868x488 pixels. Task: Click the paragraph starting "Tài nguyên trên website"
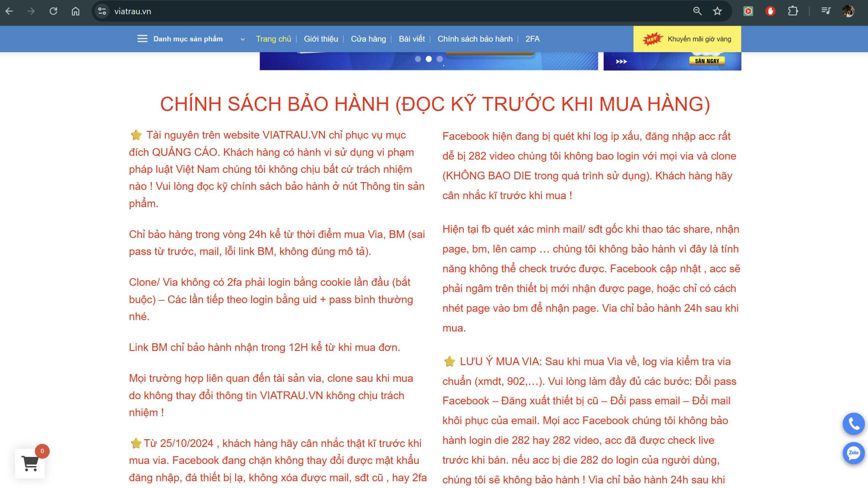point(277,169)
